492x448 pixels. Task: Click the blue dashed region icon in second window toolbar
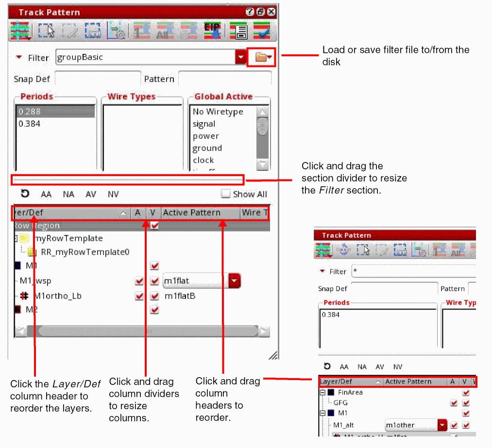click(400, 250)
